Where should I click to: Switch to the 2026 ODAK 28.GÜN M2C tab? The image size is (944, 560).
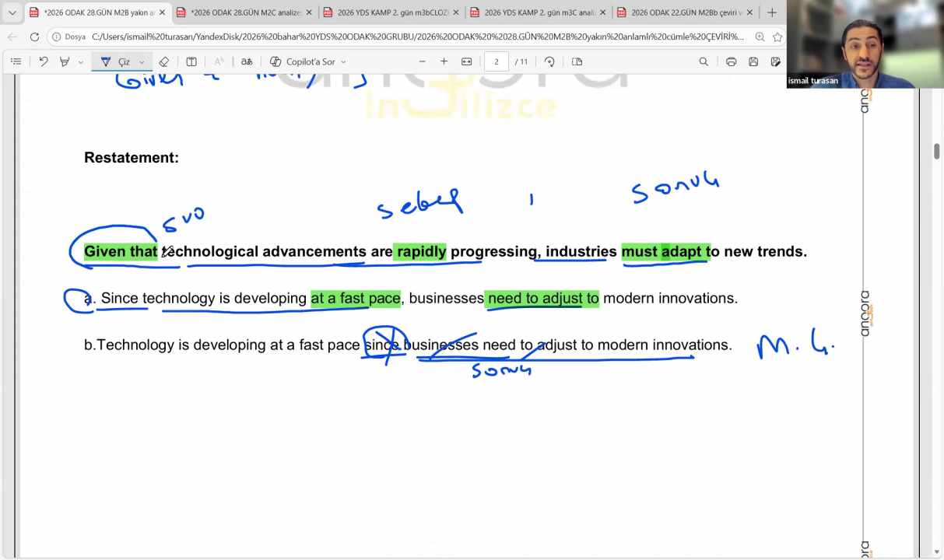coord(241,12)
